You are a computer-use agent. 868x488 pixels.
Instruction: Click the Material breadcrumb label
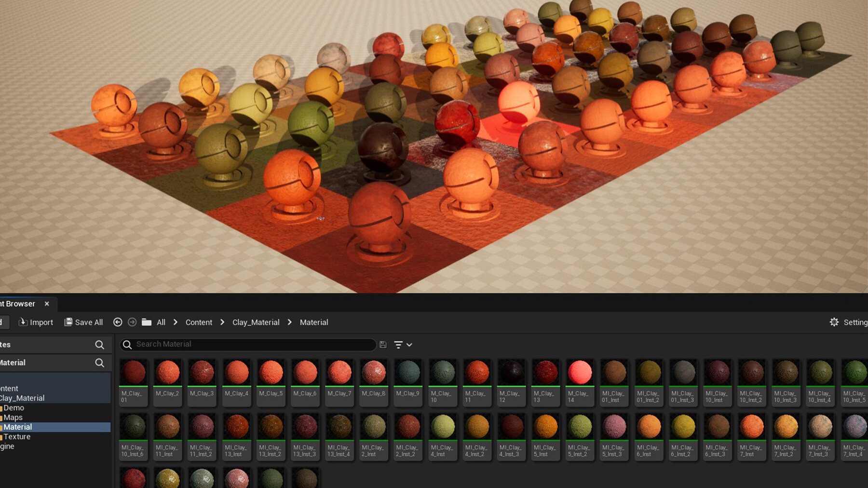click(314, 322)
